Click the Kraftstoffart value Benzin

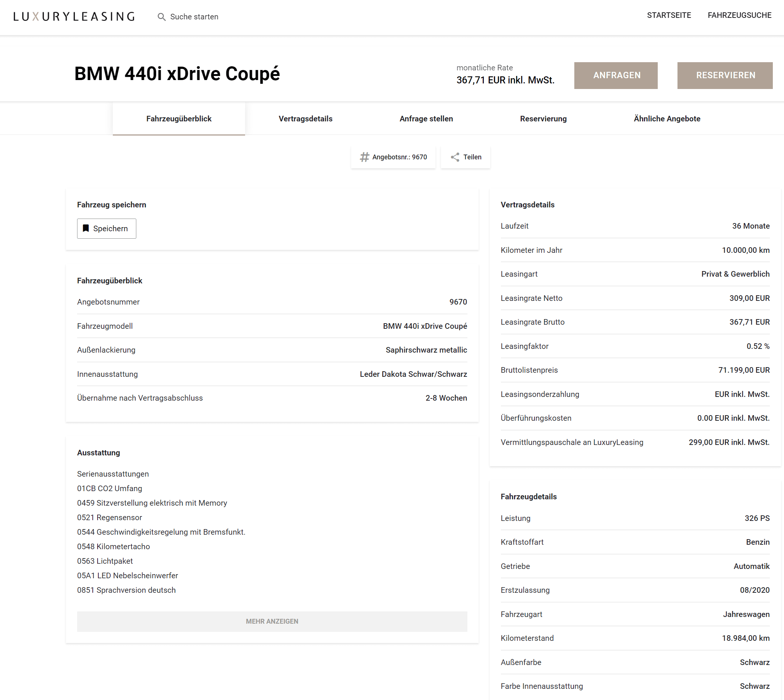(758, 542)
